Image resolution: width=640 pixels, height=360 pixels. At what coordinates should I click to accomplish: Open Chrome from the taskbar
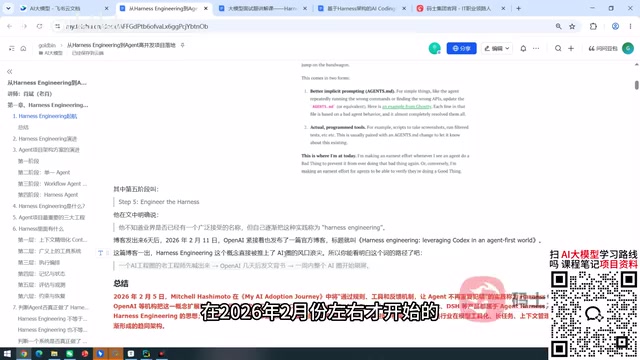(x=24, y=353)
